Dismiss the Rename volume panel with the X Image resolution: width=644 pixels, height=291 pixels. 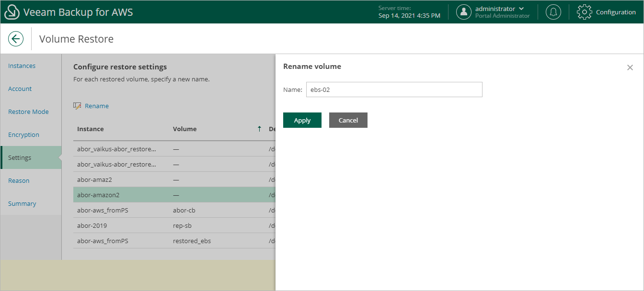(x=630, y=67)
